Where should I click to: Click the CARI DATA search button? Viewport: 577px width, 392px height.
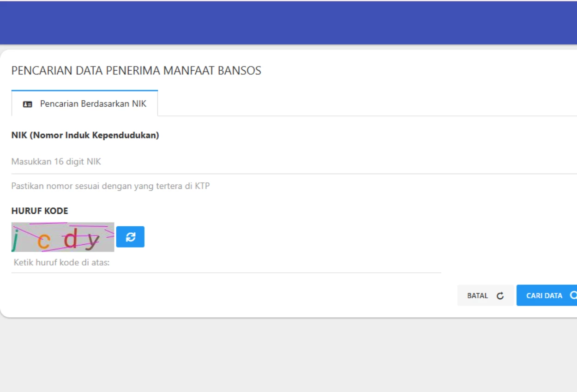point(547,296)
